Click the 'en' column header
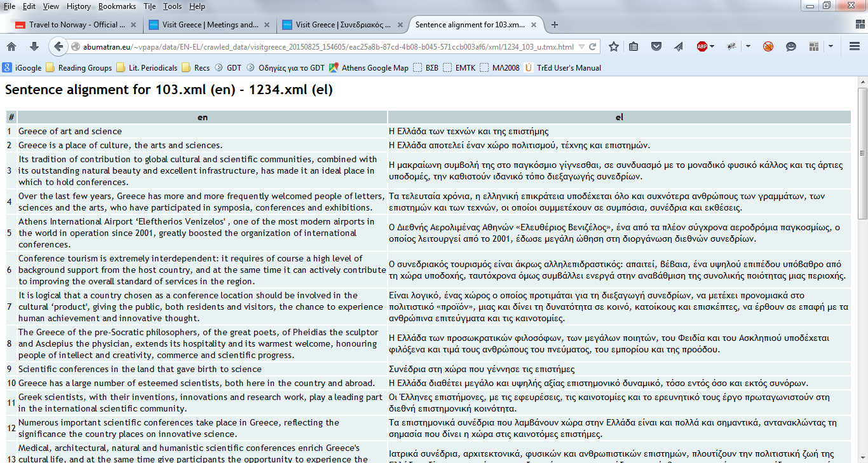The height and width of the screenshot is (463, 868). coord(203,117)
